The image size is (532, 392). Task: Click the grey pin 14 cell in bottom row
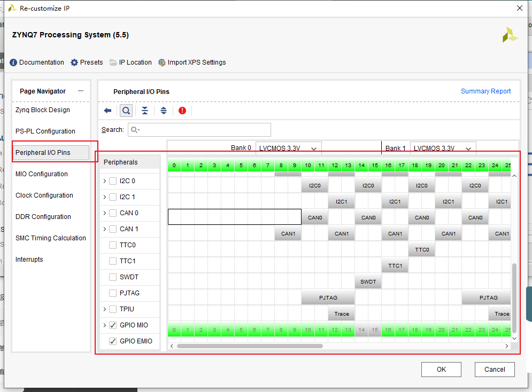[361, 330]
